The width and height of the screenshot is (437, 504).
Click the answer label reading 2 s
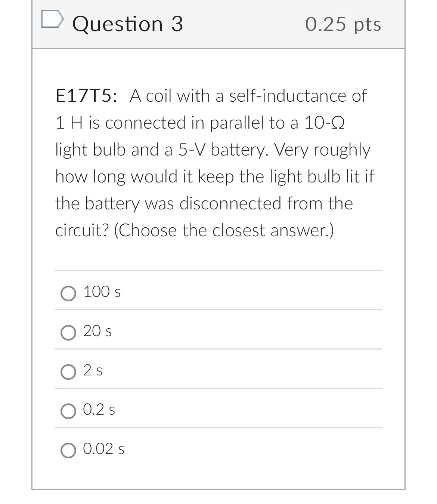point(92,371)
